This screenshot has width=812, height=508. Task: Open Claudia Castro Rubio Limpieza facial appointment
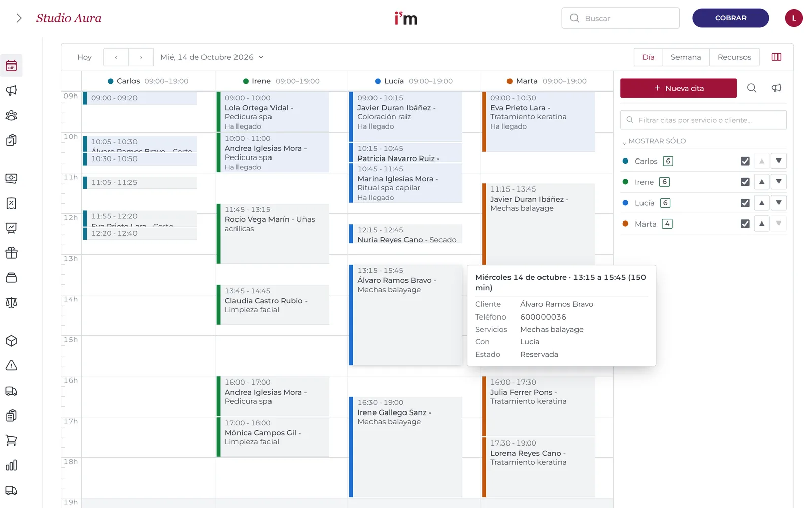[273, 305]
